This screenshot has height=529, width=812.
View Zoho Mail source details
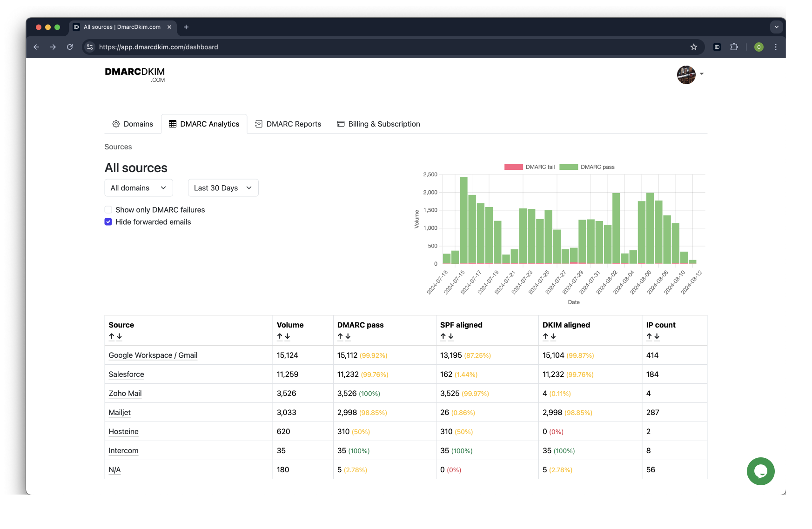[125, 394]
